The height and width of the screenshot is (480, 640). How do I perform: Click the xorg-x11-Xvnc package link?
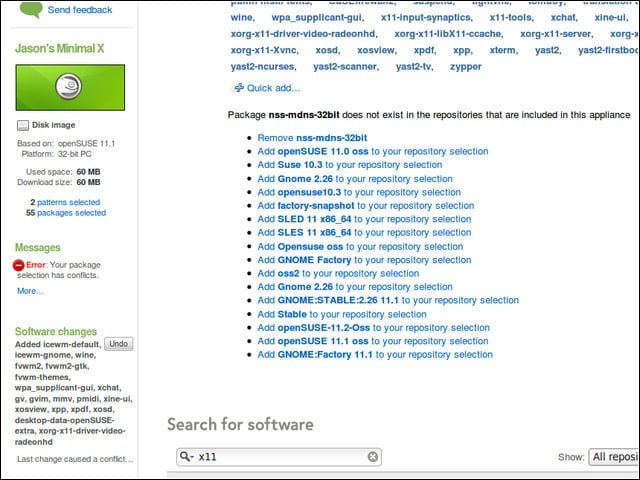(x=264, y=51)
